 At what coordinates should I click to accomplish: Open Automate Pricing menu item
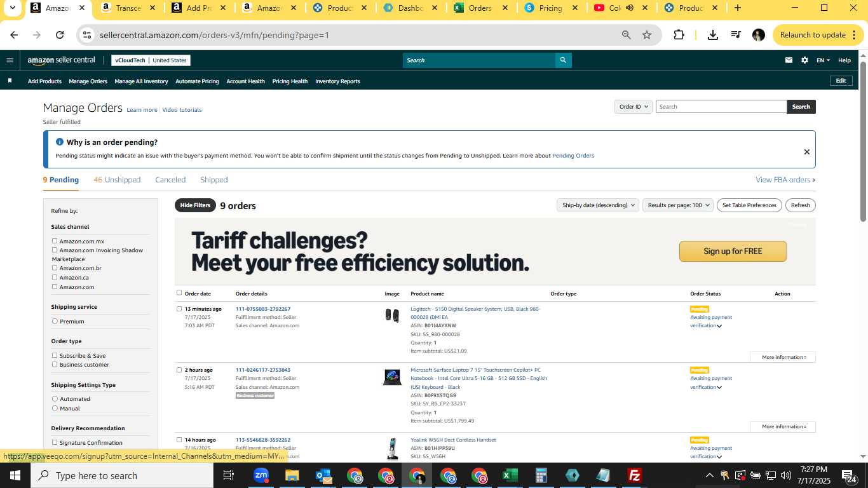(197, 81)
